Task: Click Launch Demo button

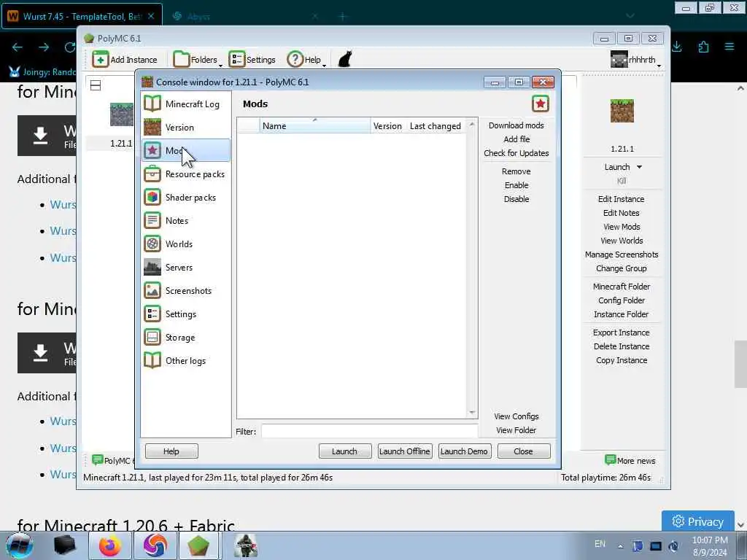Action: 463,451
